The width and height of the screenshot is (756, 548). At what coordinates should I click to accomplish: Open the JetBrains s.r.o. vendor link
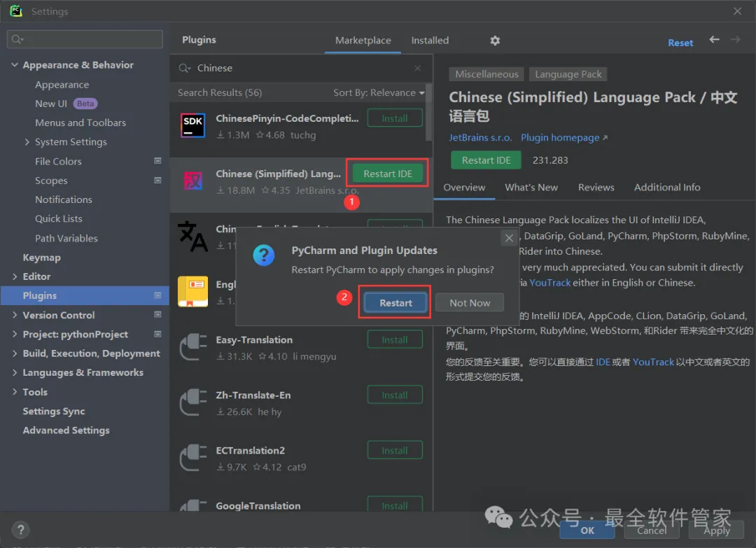(480, 138)
